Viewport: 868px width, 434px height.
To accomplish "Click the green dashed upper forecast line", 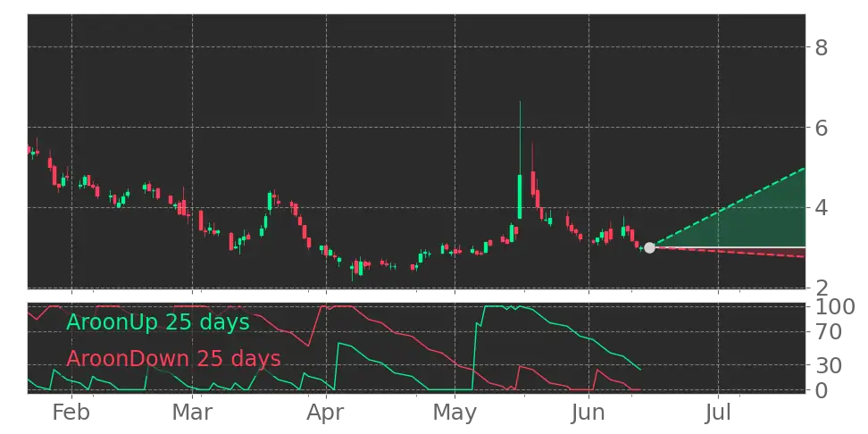I will tap(728, 207).
